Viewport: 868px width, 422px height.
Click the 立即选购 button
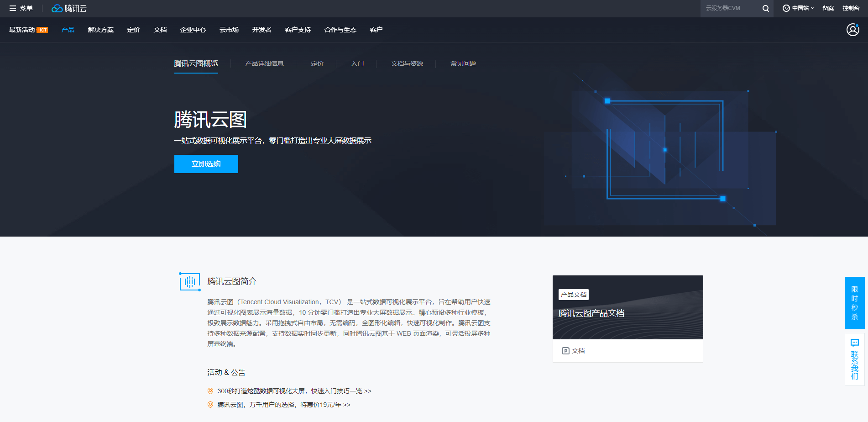point(206,164)
